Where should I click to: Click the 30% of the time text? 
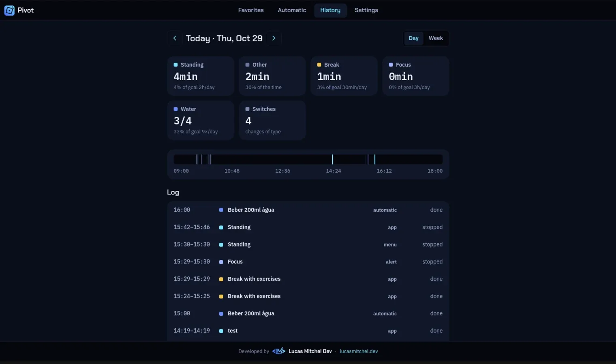click(x=263, y=88)
